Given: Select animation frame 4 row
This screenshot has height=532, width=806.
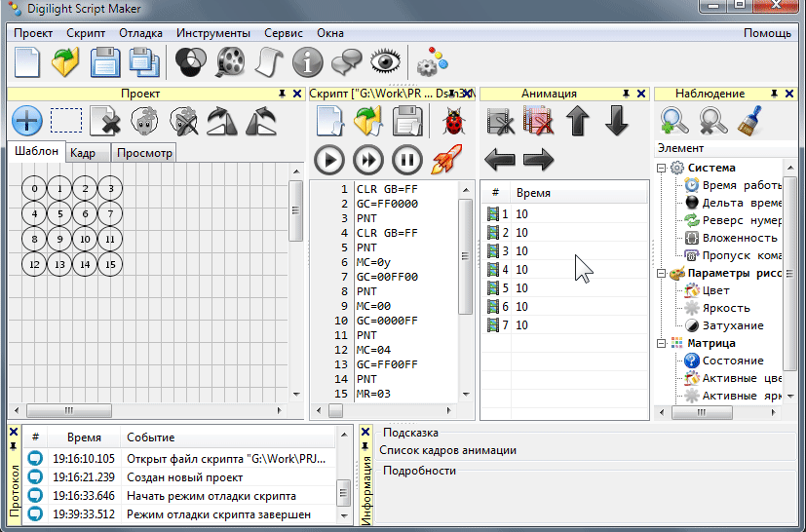Looking at the screenshot, I should [564, 269].
